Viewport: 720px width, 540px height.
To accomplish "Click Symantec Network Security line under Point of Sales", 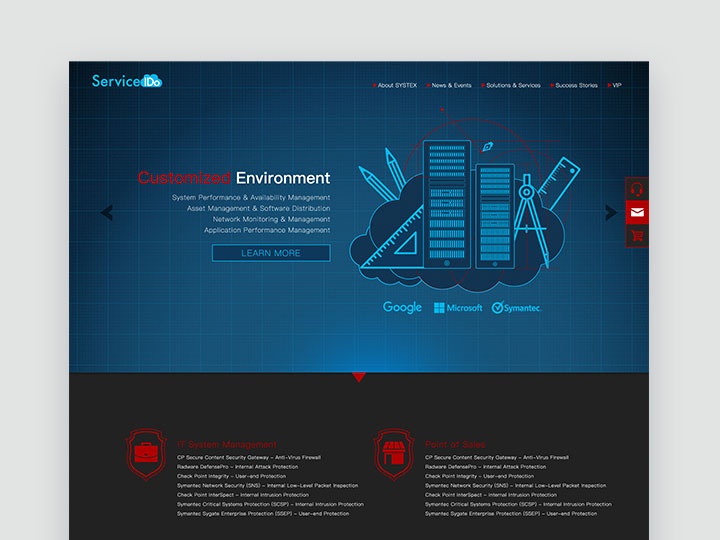I will tap(515, 486).
